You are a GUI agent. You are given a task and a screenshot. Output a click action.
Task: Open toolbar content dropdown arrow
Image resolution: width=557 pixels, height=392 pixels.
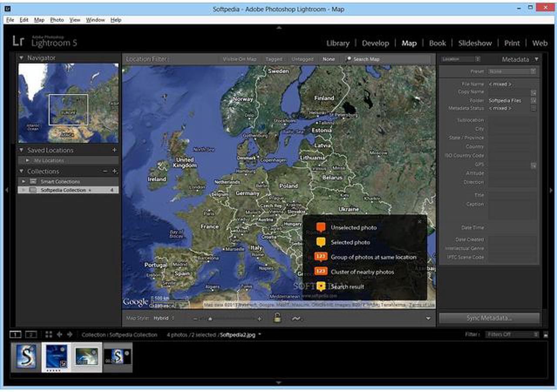pos(429,318)
